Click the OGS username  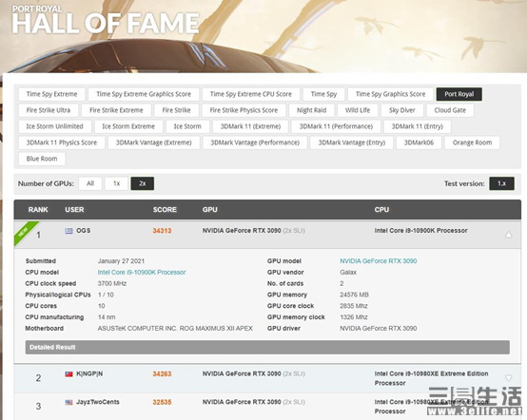click(x=84, y=231)
